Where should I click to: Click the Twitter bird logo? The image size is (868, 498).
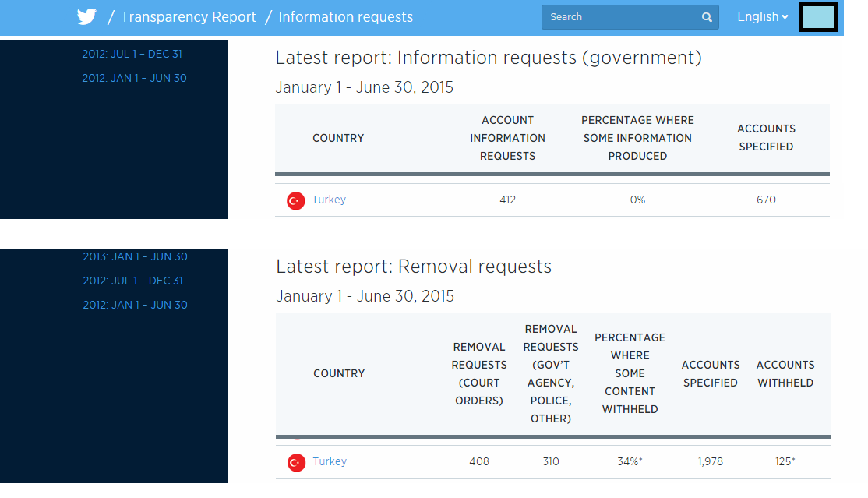click(86, 16)
